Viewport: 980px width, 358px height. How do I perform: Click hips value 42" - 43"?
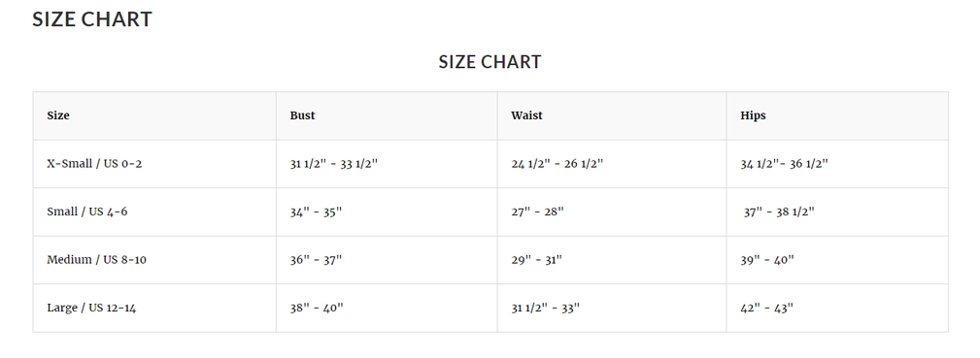[767, 308]
